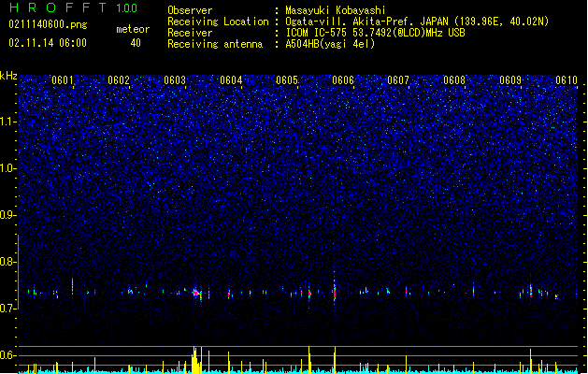Click the HROFFT 1.0.0 title text
The width and height of the screenshot is (588, 374).
pyautogui.click(x=73, y=7)
